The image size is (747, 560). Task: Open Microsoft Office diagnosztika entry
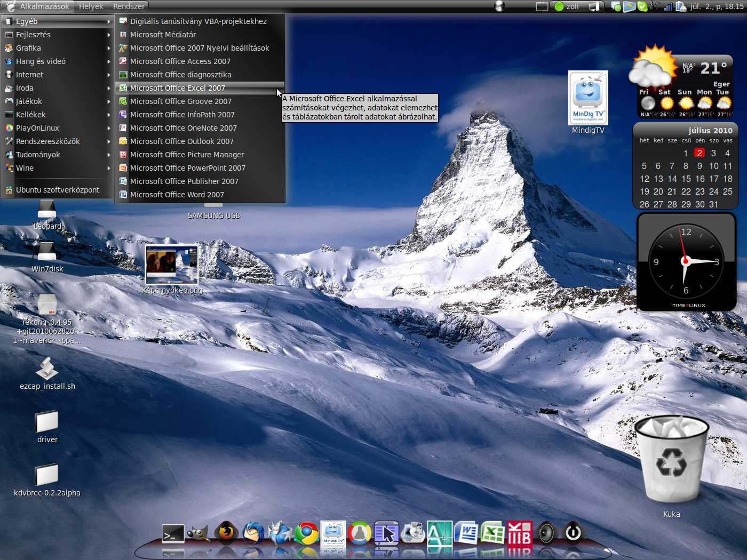click(200, 75)
